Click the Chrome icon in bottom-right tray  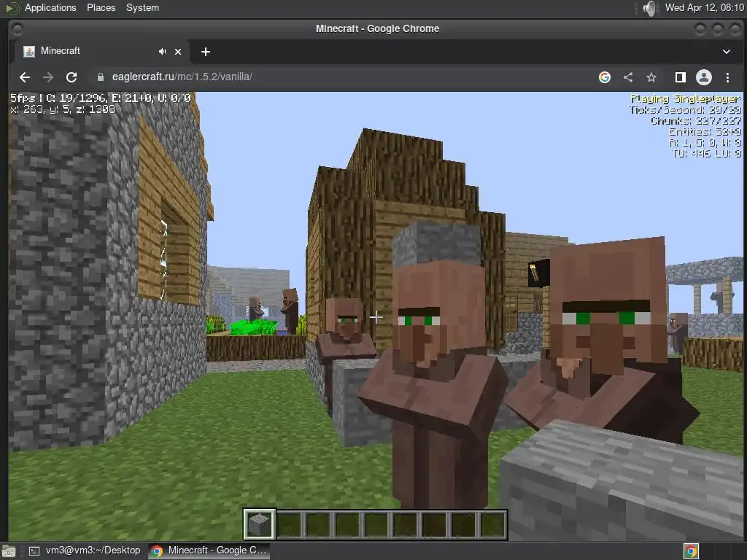point(691,551)
